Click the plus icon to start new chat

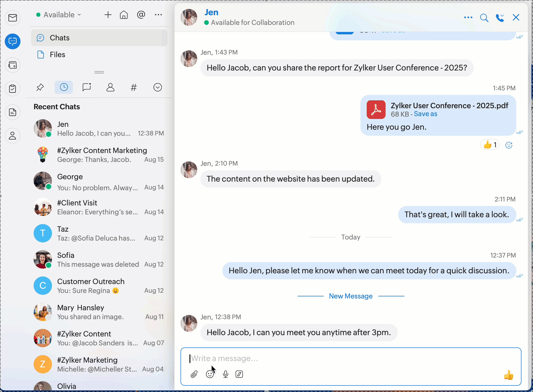[108, 15]
